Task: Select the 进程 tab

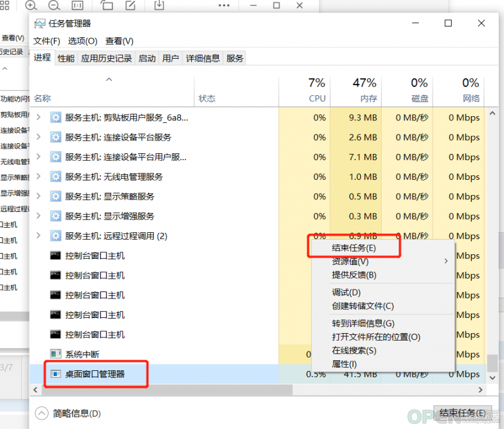Action: point(42,57)
